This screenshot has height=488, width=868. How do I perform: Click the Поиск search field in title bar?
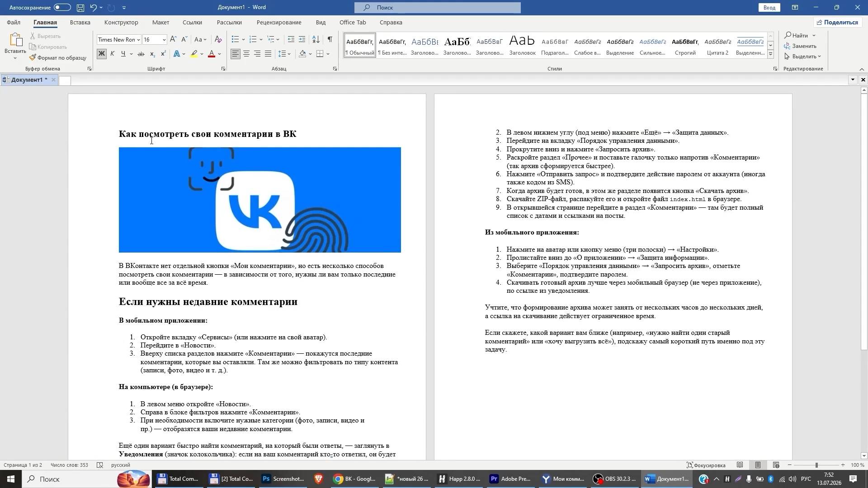pos(438,7)
